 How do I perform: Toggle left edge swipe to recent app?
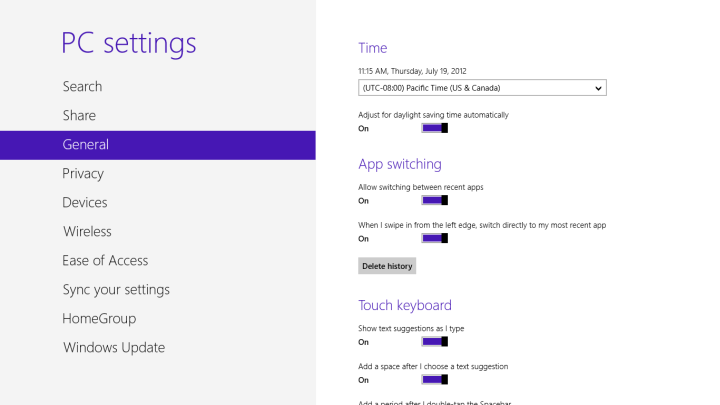click(434, 238)
